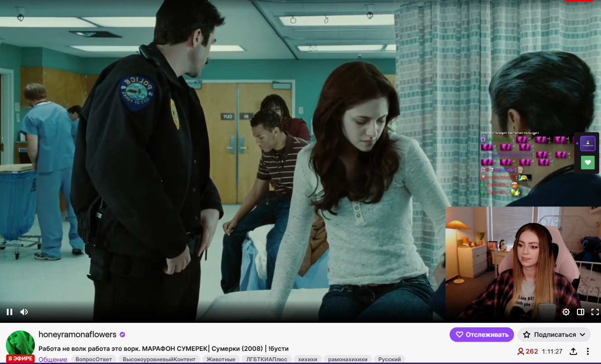Mute the stream audio
The image size is (601, 364).
pyautogui.click(x=24, y=312)
